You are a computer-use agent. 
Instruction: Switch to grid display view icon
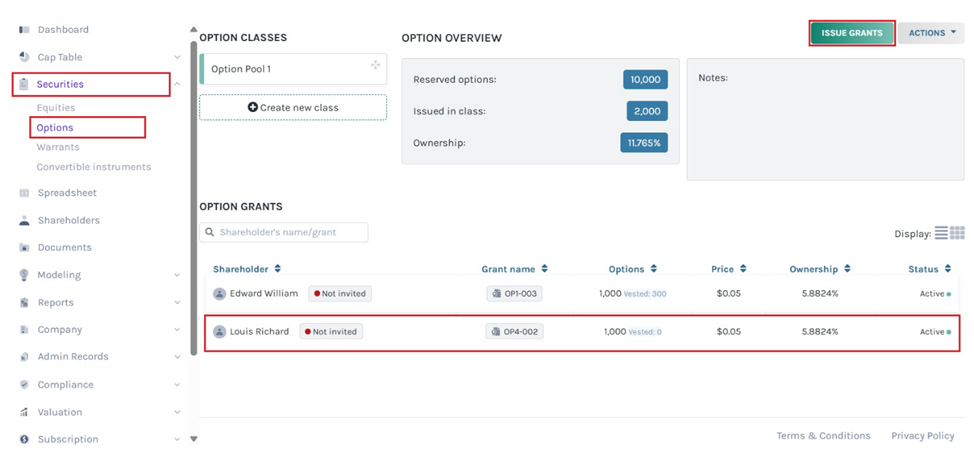[x=957, y=233]
